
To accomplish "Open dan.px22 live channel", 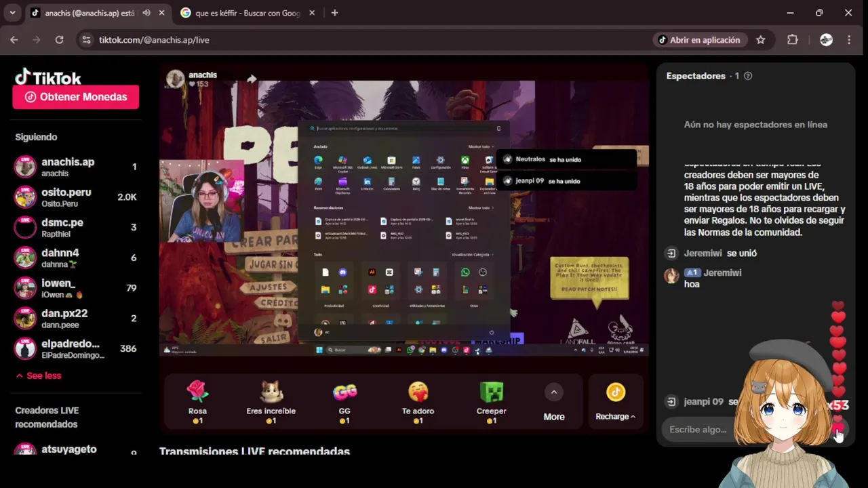I will pyautogui.click(x=76, y=318).
